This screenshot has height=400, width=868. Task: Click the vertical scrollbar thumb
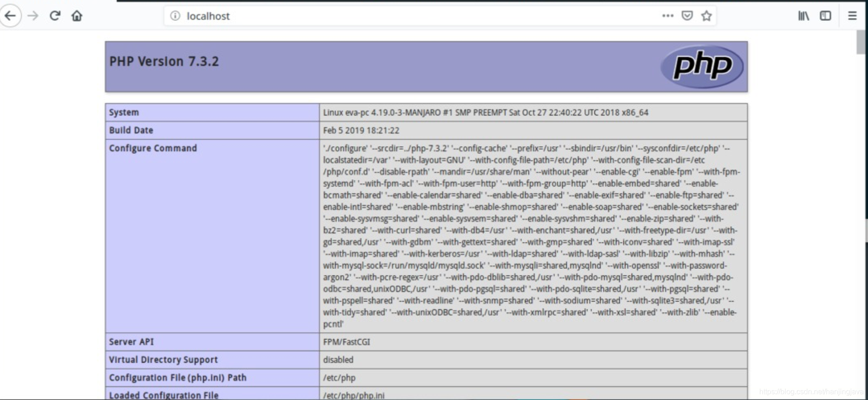[x=861, y=42]
